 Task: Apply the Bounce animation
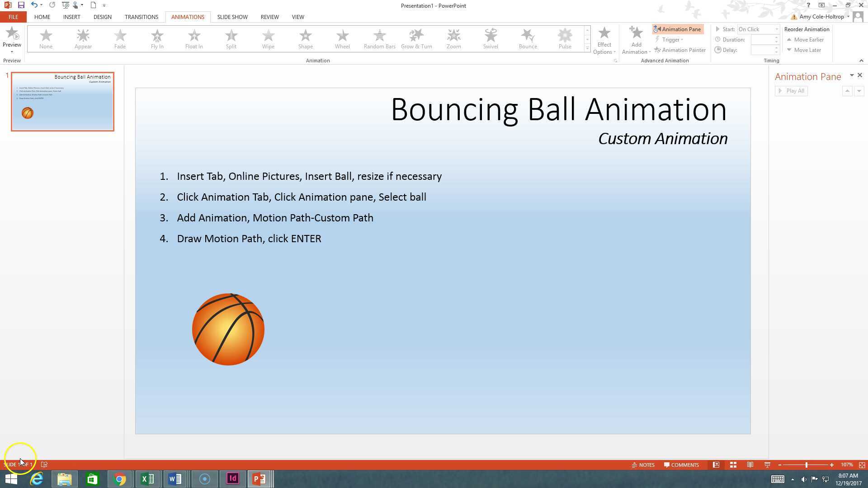click(x=528, y=38)
